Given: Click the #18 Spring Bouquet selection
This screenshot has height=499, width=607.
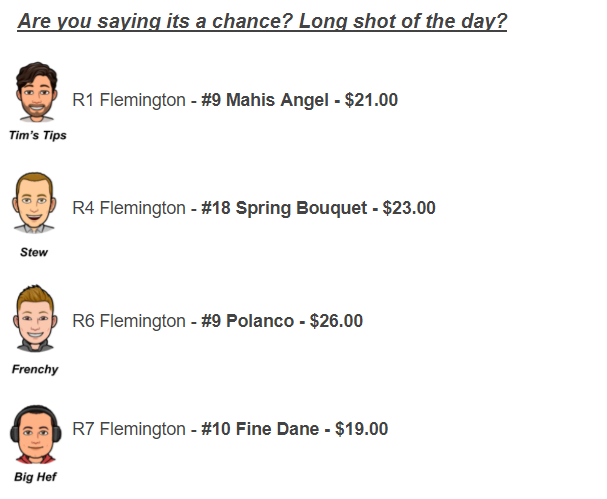Looking at the screenshot, I should (x=284, y=208).
